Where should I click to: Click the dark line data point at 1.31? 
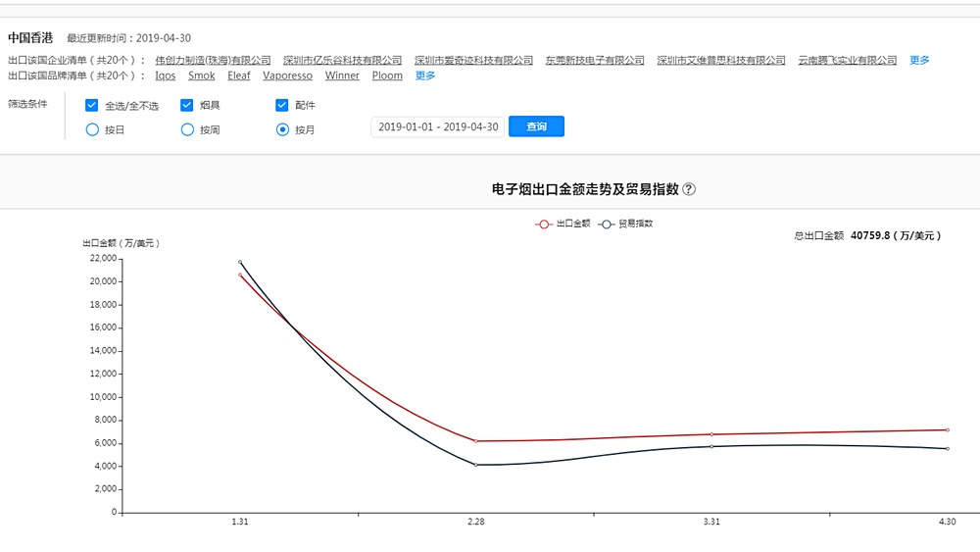[240, 262]
